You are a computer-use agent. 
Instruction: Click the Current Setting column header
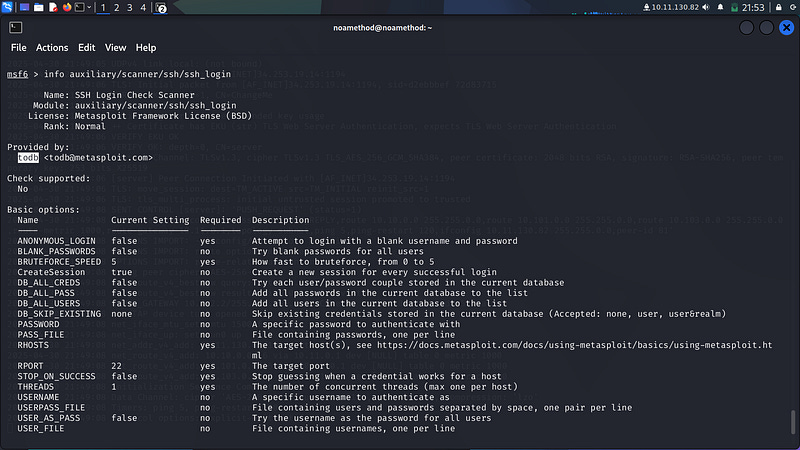pos(151,220)
